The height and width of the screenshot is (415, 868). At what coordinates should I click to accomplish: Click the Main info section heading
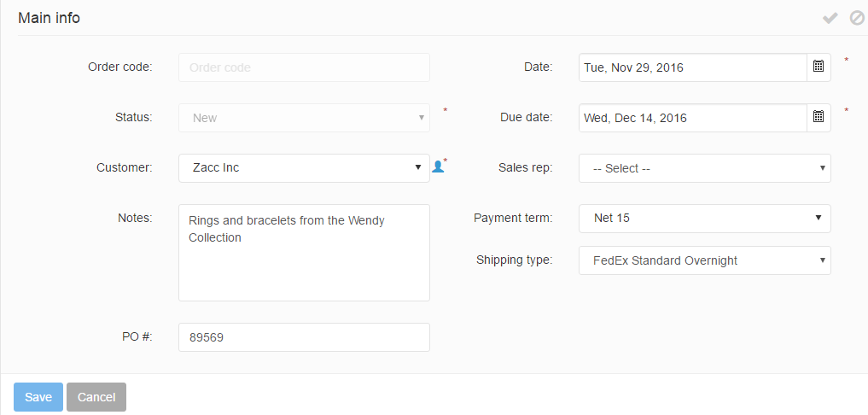tap(50, 18)
